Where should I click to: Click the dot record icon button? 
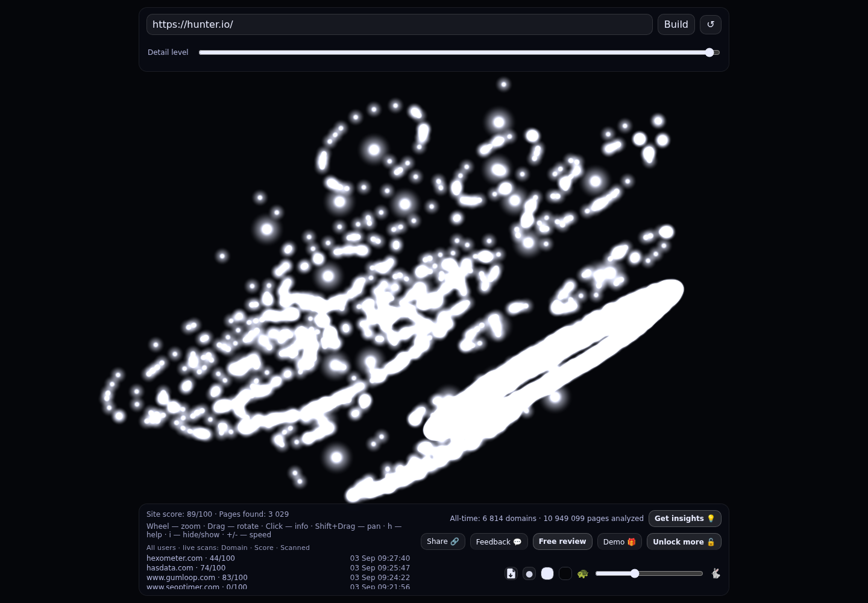[x=529, y=573]
